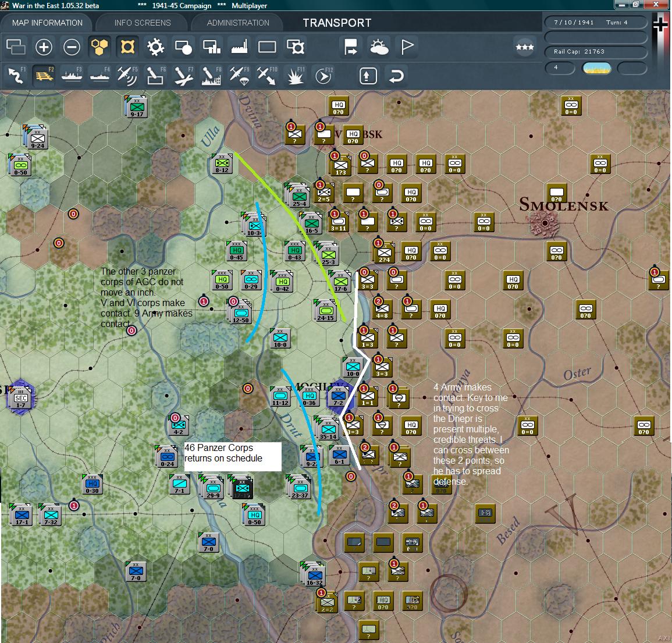The image size is (672, 643).
Task: Select F1 move mode winding arrow
Action: [x=16, y=76]
